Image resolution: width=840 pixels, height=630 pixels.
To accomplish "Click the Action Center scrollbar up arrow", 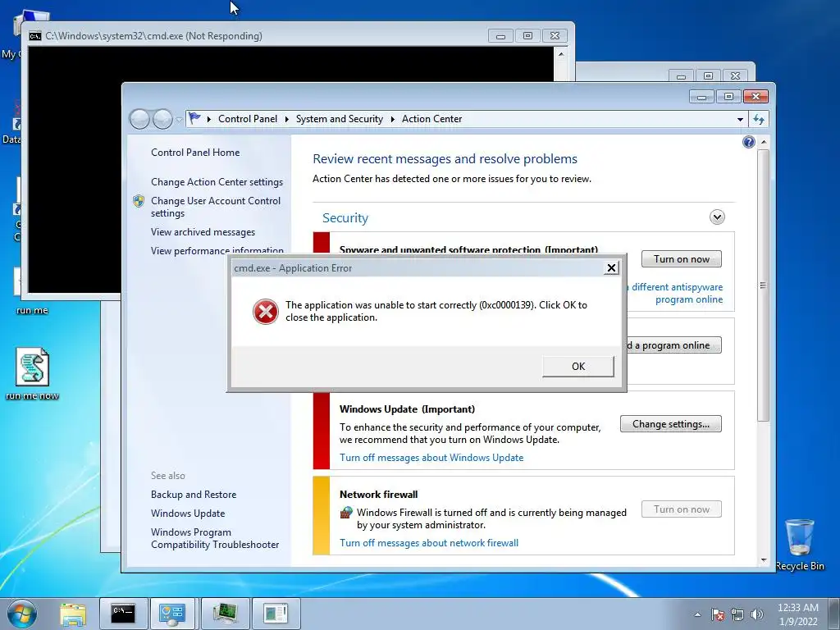I will (x=764, y=141).
